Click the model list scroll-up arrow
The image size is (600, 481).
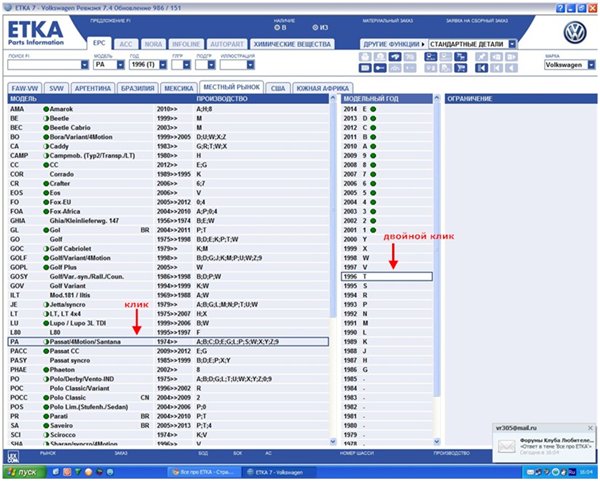(x=333, y=99)
